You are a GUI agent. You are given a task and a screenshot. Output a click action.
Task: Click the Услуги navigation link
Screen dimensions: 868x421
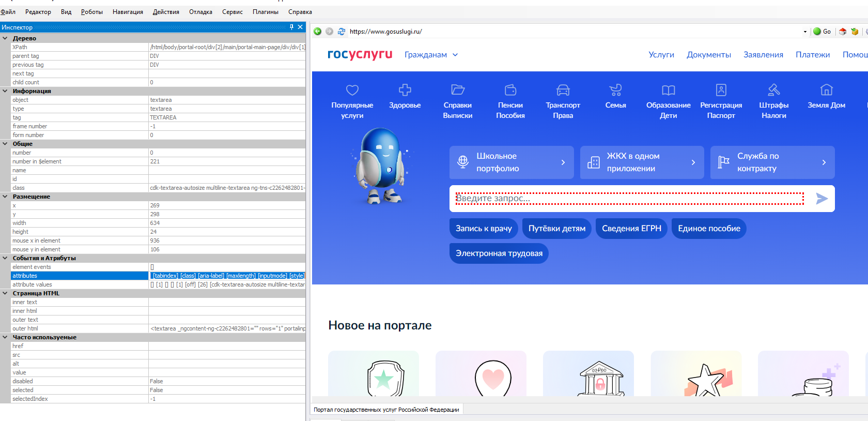pos(661,55)
